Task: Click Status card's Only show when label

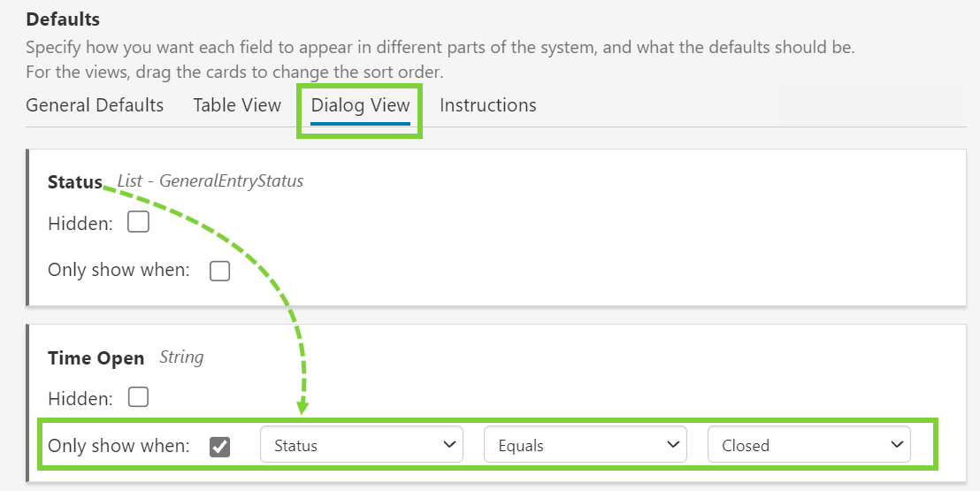Action: (119, 270)
